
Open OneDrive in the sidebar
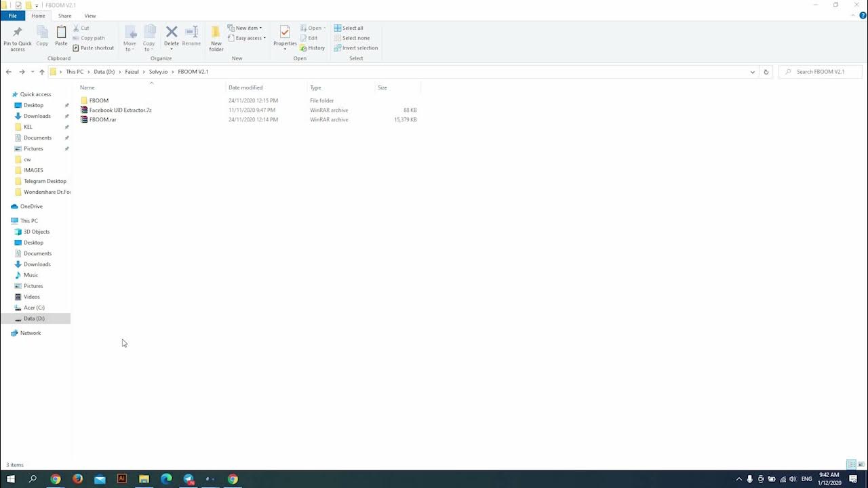31,206
